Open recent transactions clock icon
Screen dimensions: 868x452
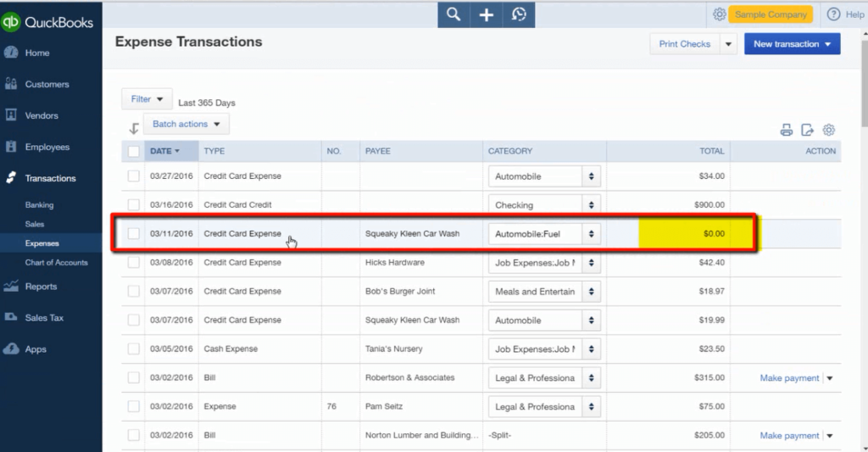point(519,14)
